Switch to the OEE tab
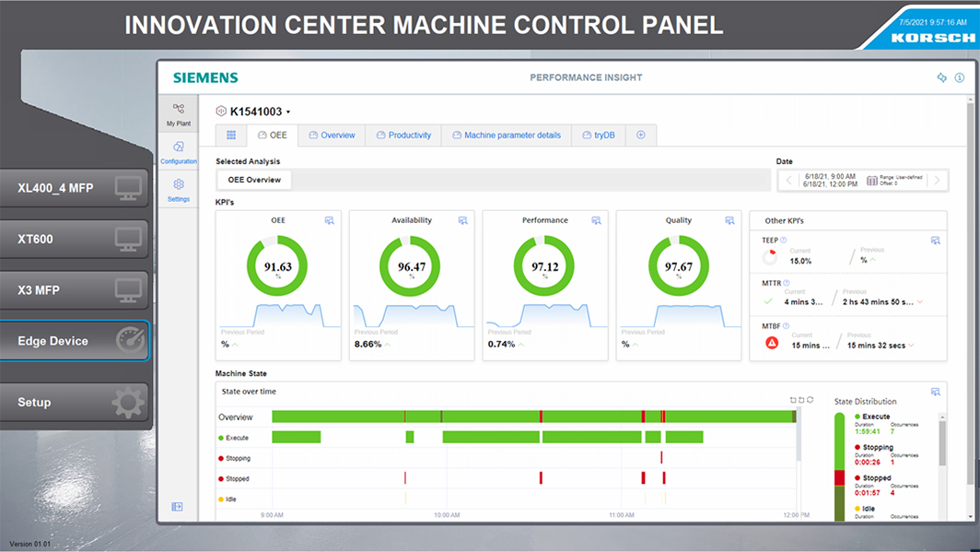The height and width of the screenshot is (552, 980). [273, 135]
